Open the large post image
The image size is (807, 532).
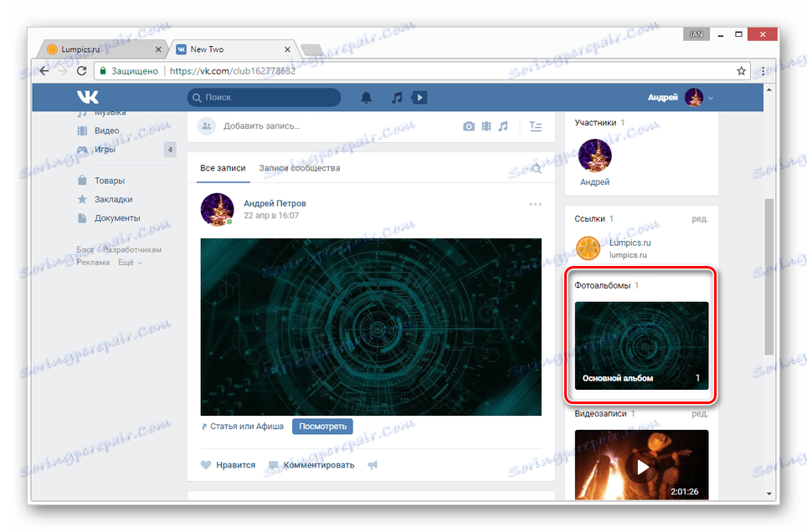pyautogui.click(x=371, y=327)
